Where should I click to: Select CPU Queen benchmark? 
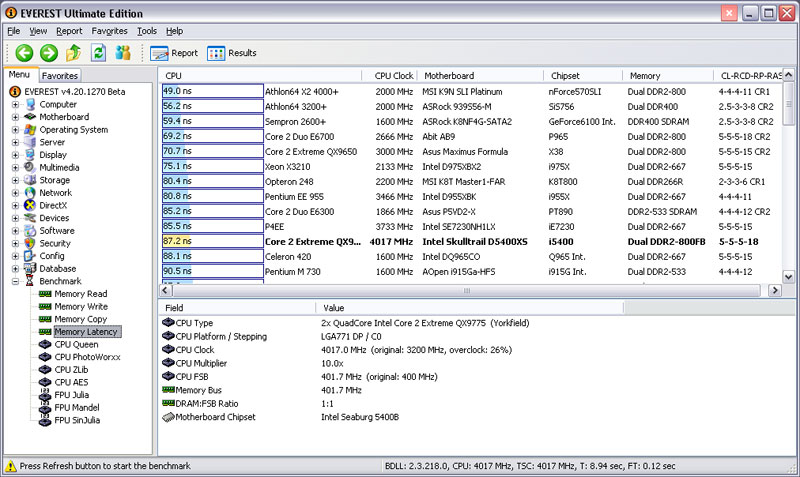(77, 344)
